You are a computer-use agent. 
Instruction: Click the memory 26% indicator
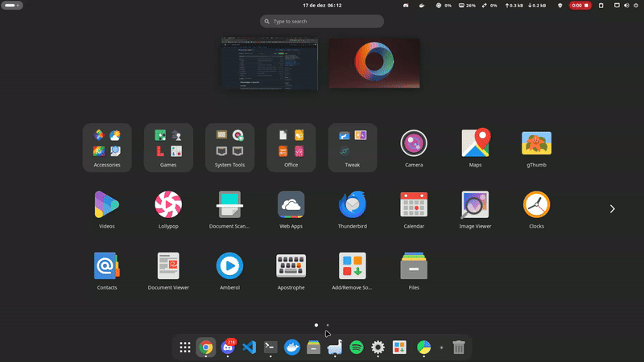pyautogui.click(x=467, y=6)
